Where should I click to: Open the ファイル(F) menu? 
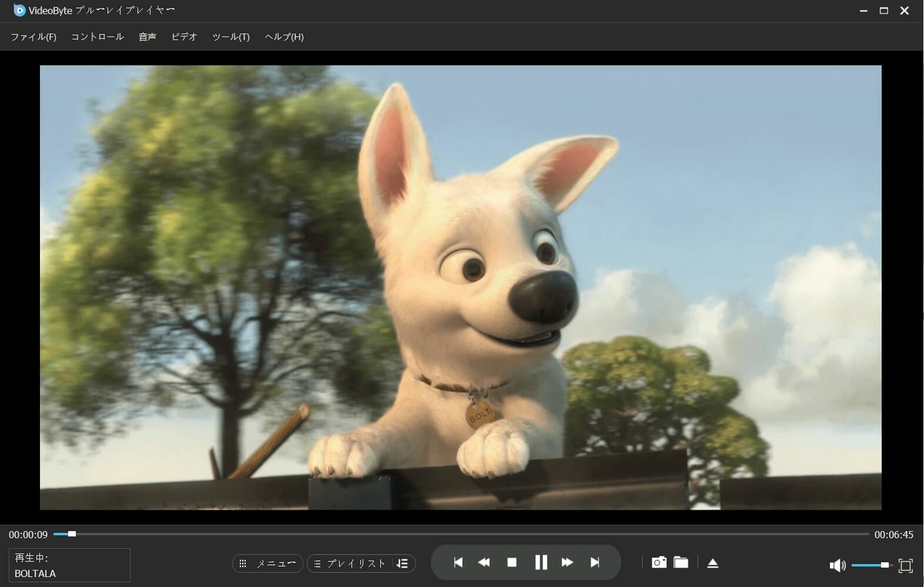34,36
